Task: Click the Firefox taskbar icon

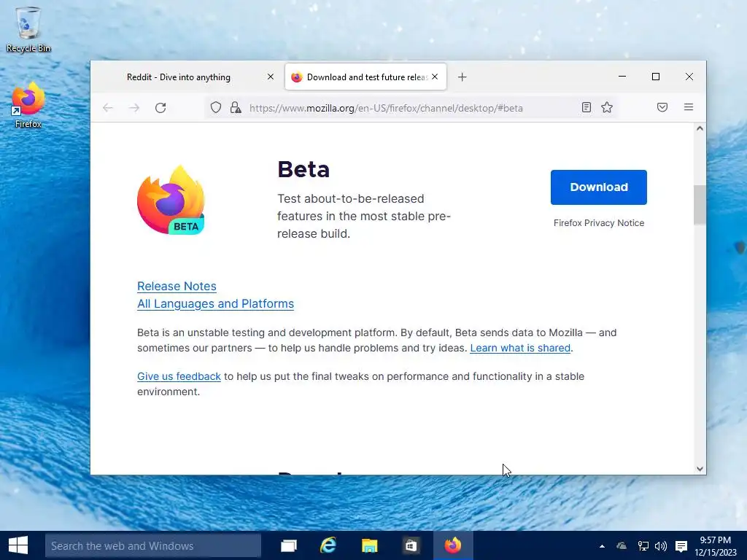Action: [453, 545]
